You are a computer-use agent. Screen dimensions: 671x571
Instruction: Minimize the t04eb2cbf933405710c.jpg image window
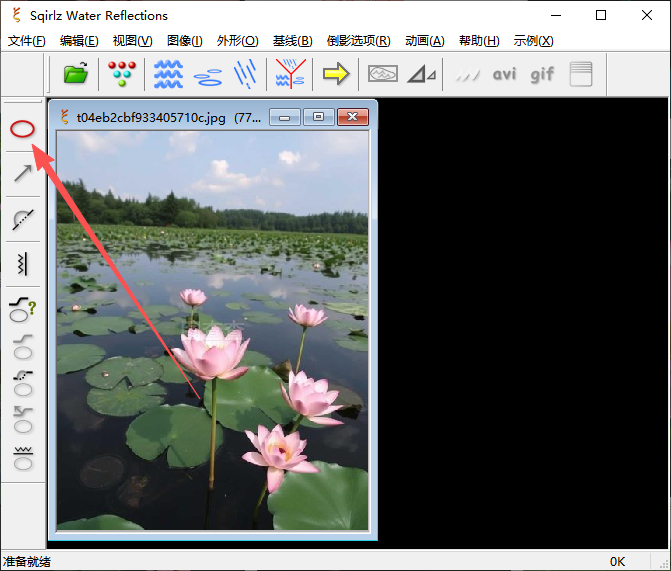285,117
